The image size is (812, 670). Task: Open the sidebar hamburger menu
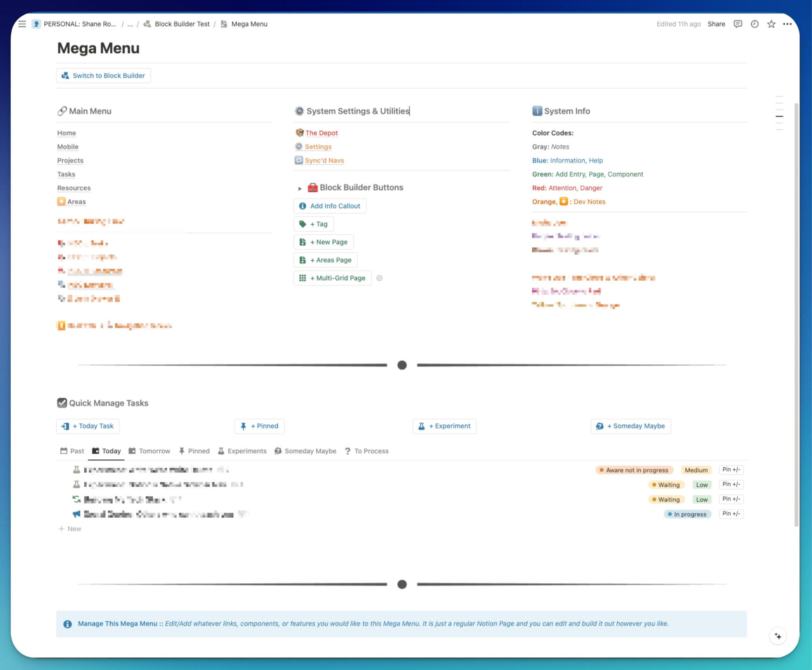coord(22,24)
